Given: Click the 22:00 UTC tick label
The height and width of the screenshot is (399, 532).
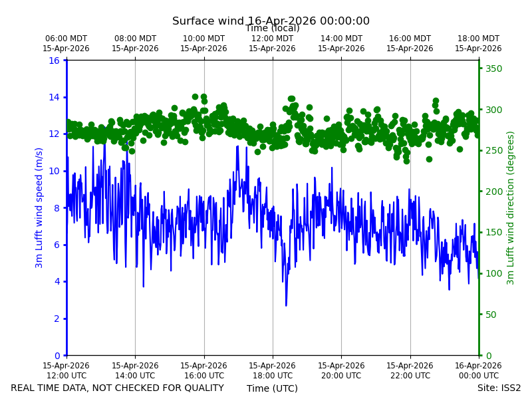Looking at the screenshot, I should click(x=410, y=370).
